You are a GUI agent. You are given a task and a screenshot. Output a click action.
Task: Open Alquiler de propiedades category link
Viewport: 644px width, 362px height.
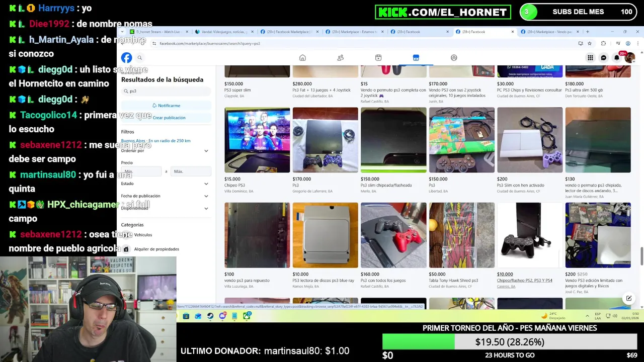(x=156, y=249)
